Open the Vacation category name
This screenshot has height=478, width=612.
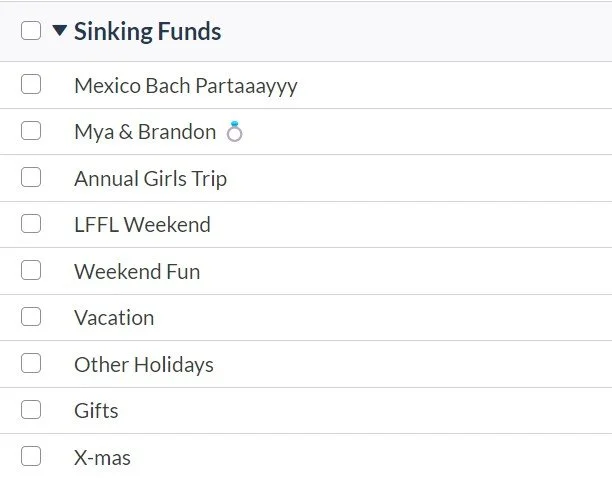click(114, 317)
